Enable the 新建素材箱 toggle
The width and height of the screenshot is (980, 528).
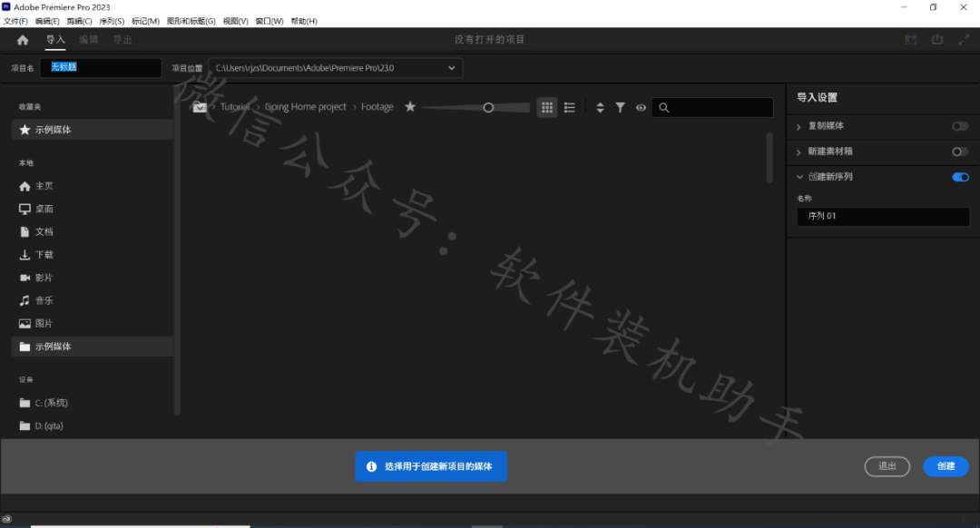tap(960, 152)
